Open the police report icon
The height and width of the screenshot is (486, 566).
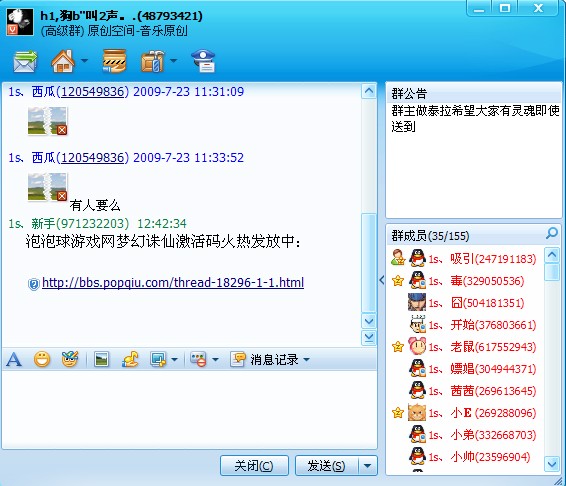pos(203,61)
